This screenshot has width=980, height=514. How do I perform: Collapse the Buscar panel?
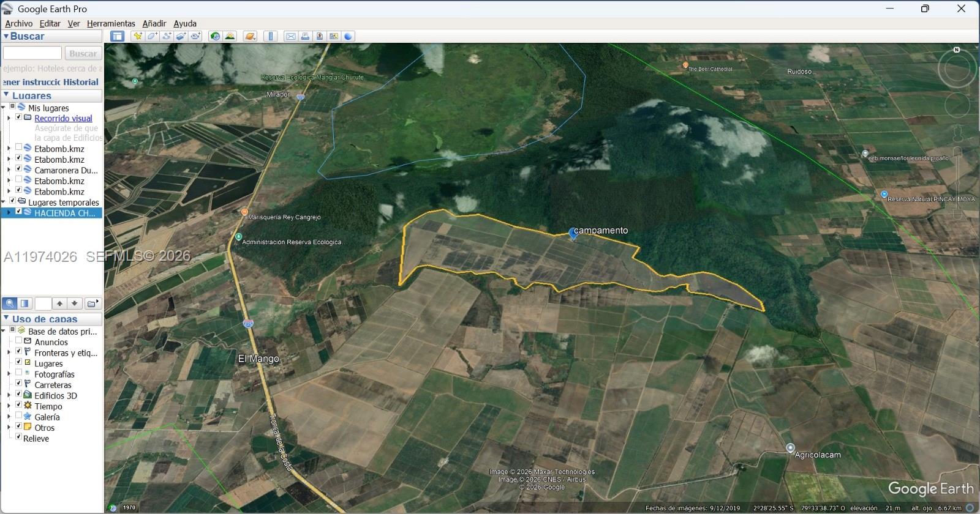pos(6,36)
